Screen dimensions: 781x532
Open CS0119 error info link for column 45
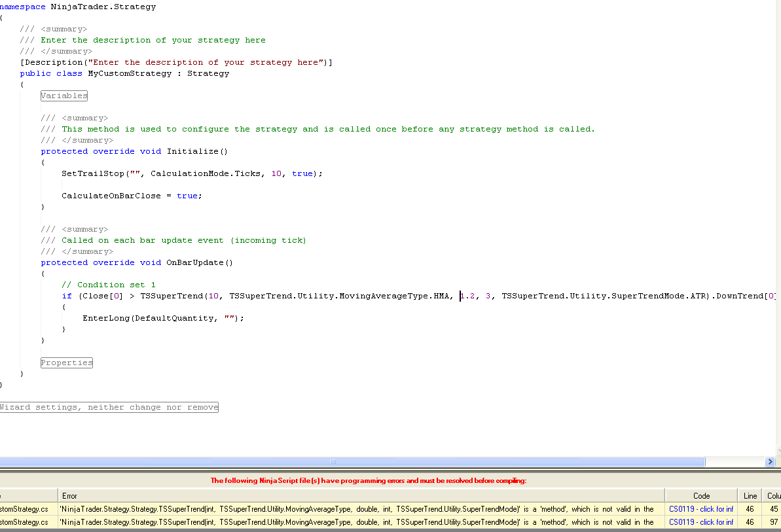(x=701, y=509)
